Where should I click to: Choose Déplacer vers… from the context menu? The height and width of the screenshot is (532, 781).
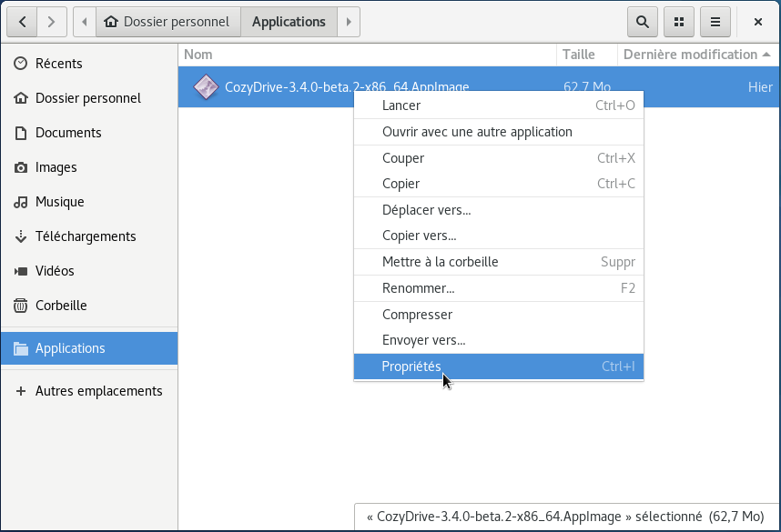499,210
